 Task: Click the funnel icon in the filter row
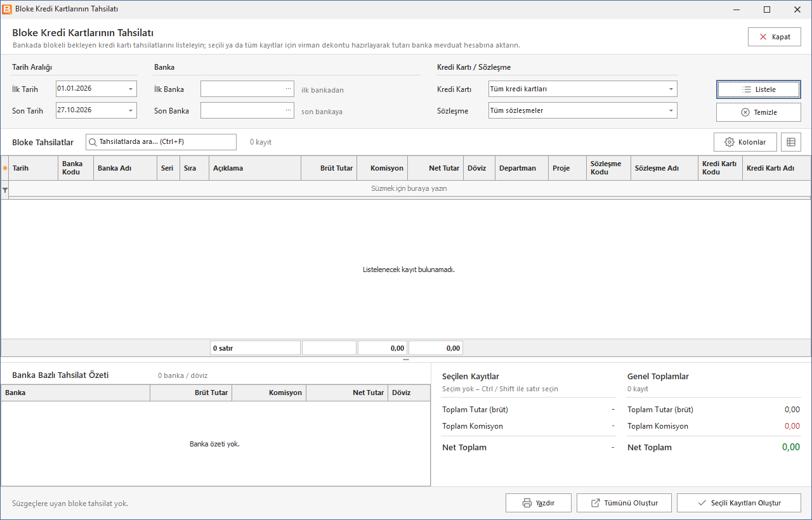[x=5, y=190]
